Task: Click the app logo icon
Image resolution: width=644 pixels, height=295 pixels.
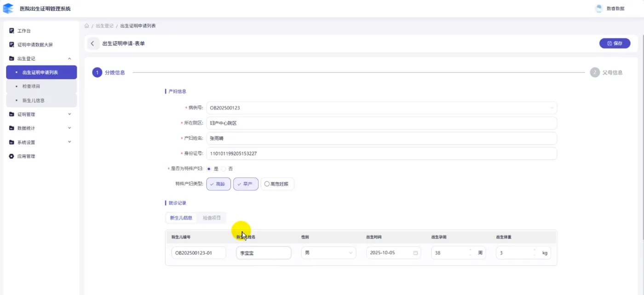Action: [x=8, y=8]
